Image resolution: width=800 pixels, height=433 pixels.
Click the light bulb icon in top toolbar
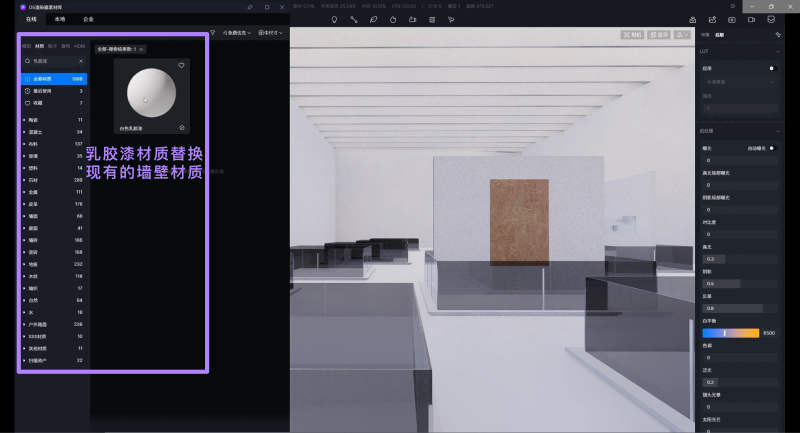click(x=335, y=19)
